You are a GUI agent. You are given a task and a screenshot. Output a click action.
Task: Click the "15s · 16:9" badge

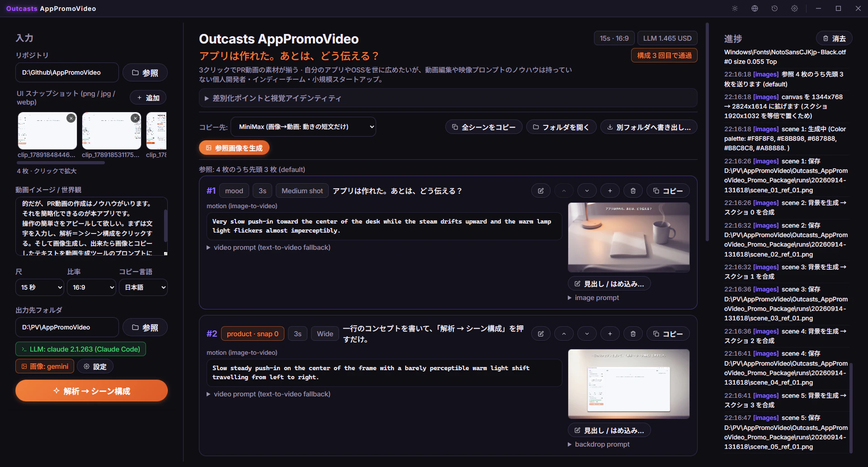pos(614,38)
